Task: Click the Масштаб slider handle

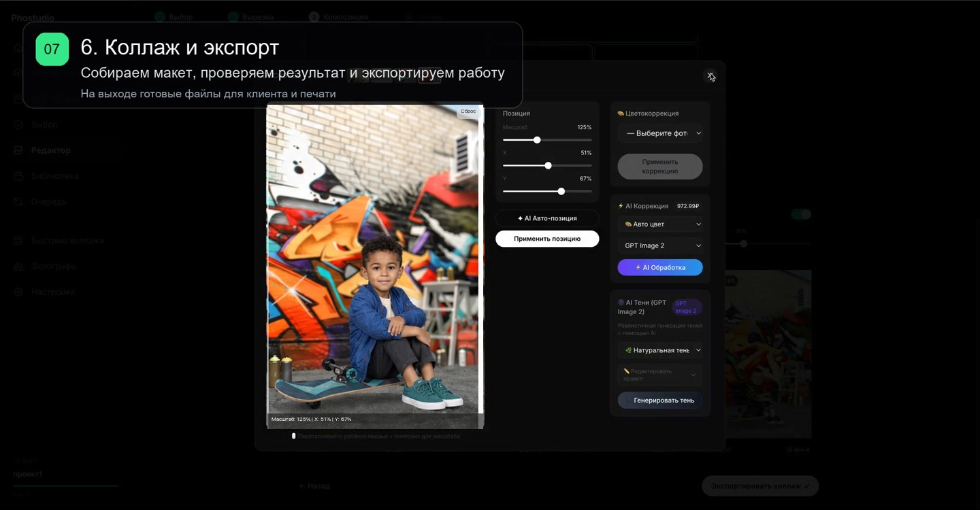Action: point(537,140)
